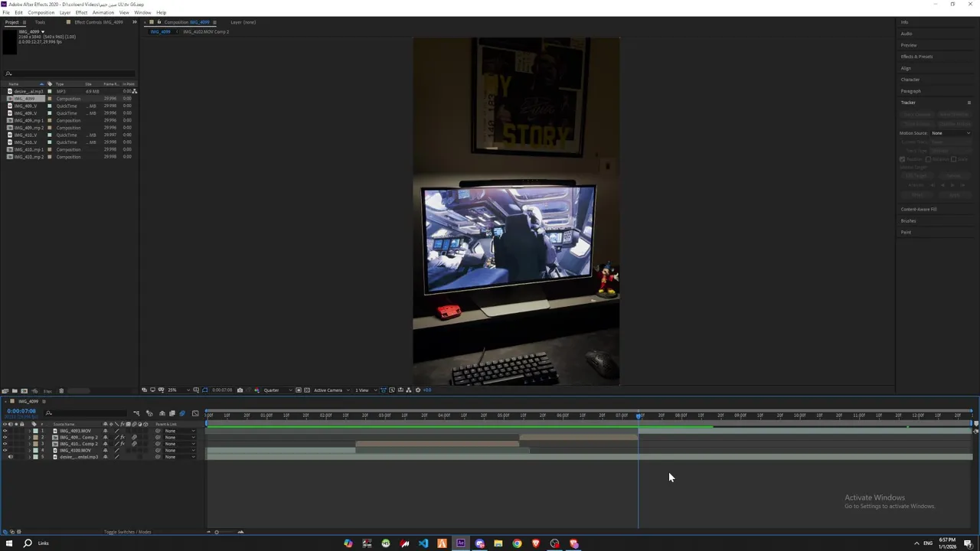Enable motion blur switch in timeline
980x551 pixels.
coord(182,413)
